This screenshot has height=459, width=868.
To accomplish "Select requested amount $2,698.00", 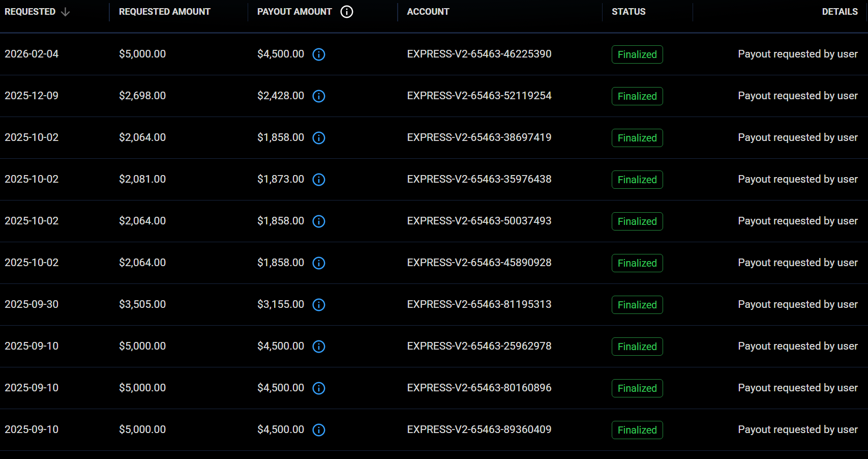I will coord(142,96).
